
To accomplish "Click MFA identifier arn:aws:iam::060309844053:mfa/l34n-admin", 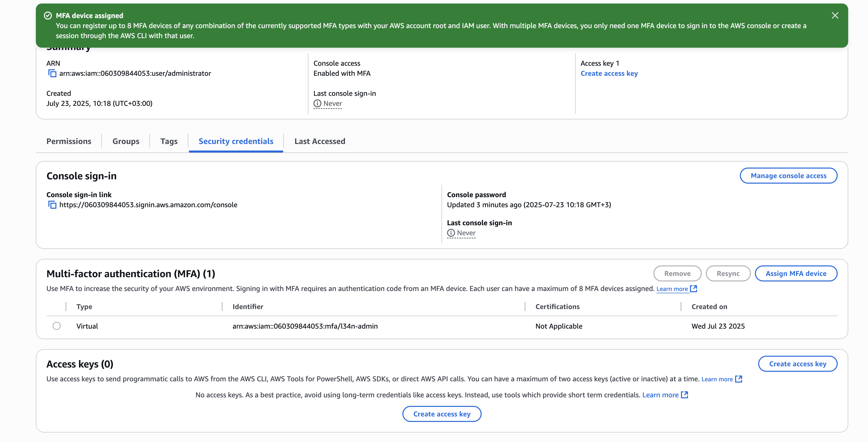I will (305, 326).
